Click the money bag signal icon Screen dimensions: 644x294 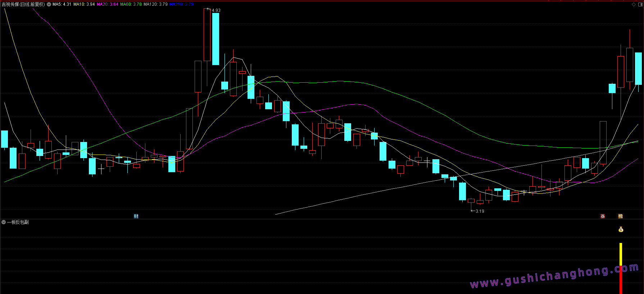click(621, 229)
